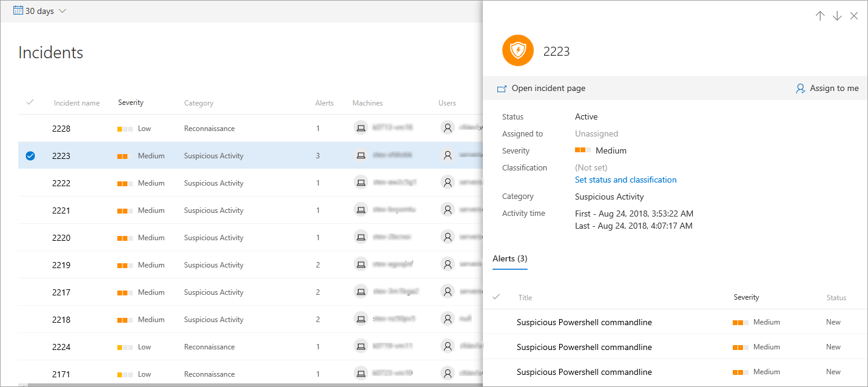This screenshot has width=868, height=387.
Task: Click the user icon in incident 2222 row
Action: (448, 183)
